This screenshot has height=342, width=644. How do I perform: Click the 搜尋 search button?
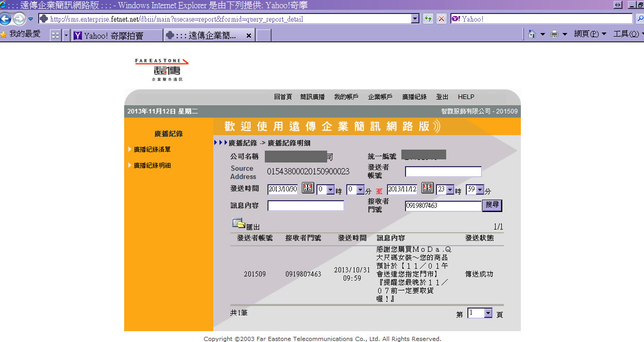point(492,205)
